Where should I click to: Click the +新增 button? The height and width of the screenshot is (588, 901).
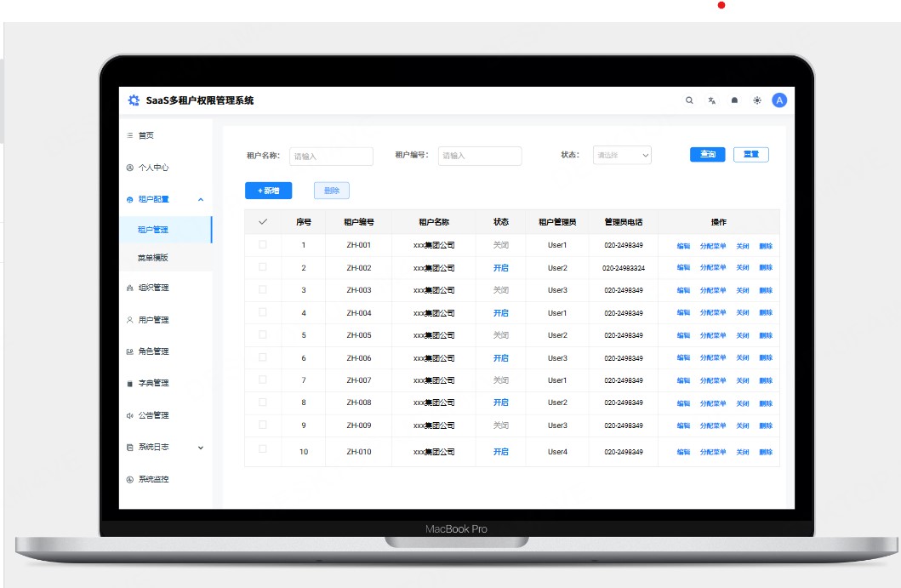(268, 191)
